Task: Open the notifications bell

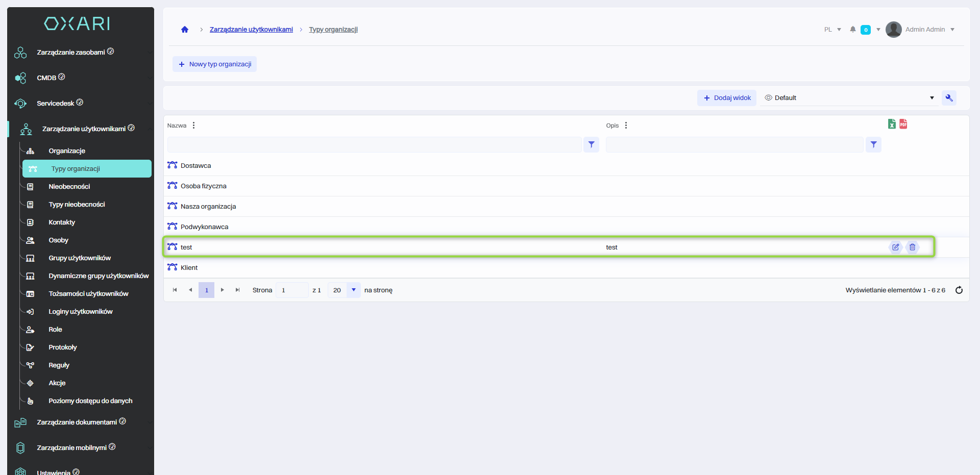Action: point(853,30)
